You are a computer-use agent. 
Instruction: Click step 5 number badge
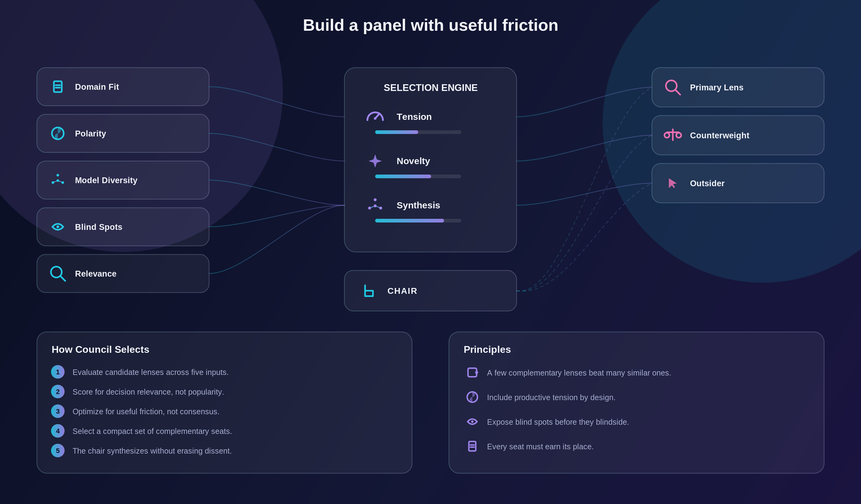[x=58, y=451]
